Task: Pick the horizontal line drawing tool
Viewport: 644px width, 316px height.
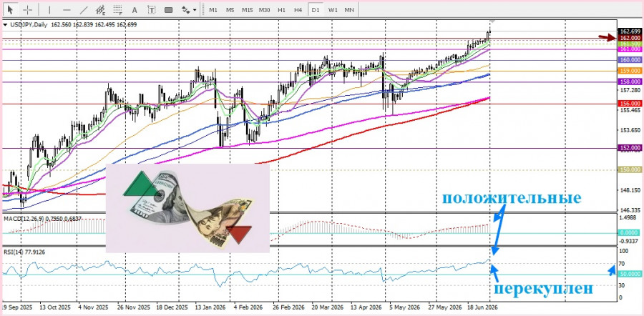Action: [x=67, y=9]
